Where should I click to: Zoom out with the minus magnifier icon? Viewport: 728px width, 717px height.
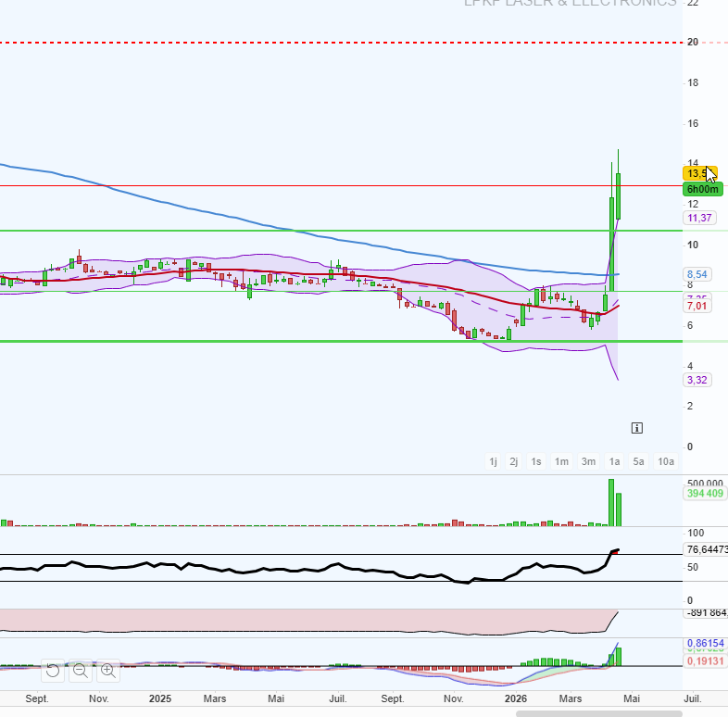click(x=81, y=671)
